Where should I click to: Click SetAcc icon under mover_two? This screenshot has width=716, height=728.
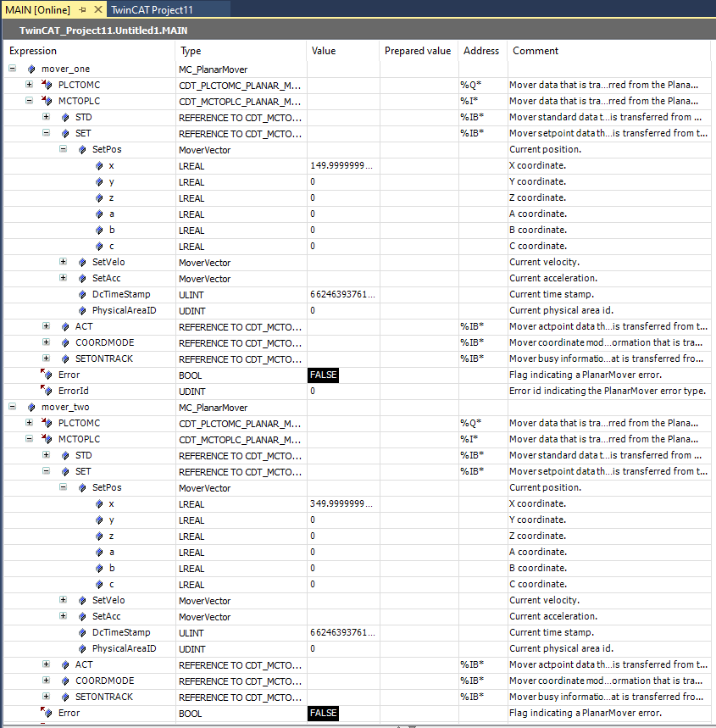pos(82,617)
